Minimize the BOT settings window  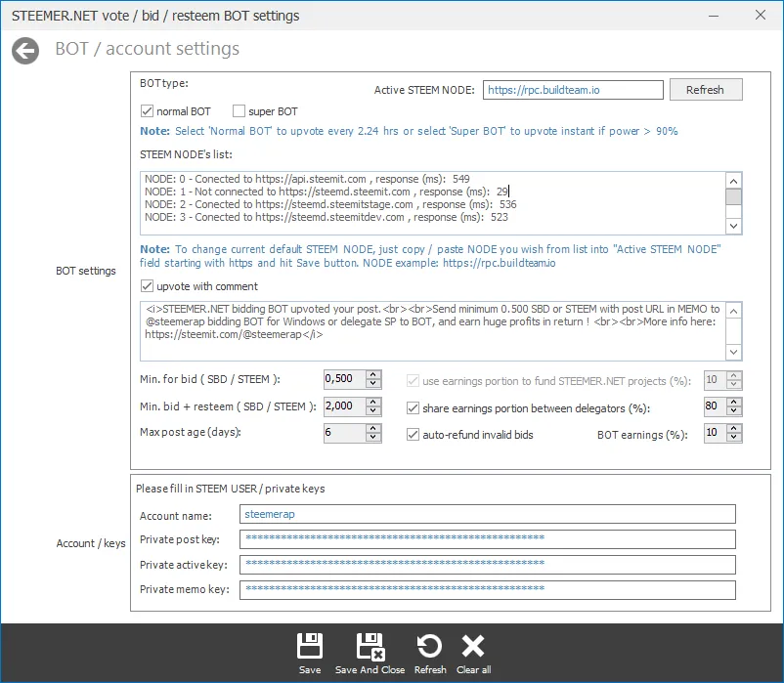[714, 16]
